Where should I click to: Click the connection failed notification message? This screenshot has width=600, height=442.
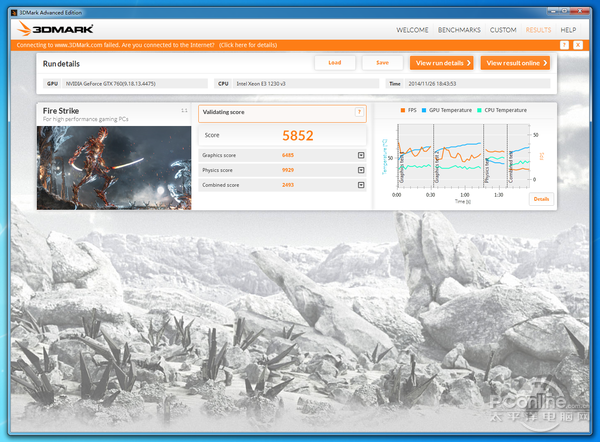(x=147, y=45)
